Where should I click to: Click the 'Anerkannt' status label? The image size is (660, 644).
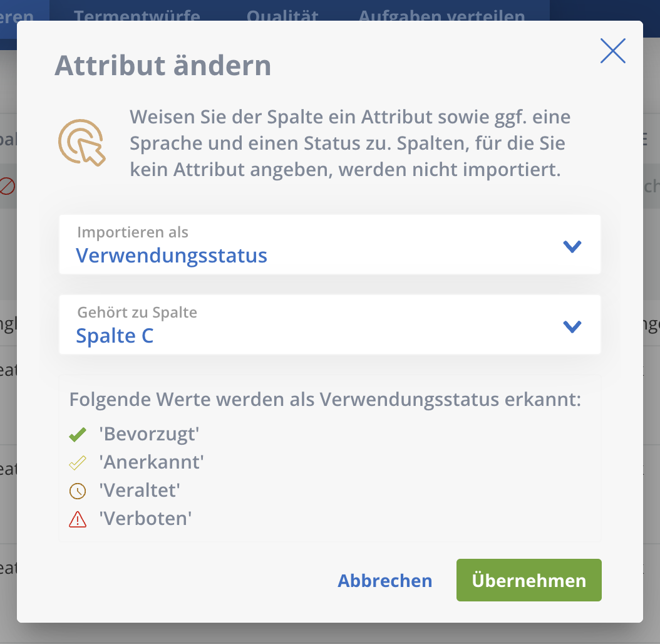[152, 462]
